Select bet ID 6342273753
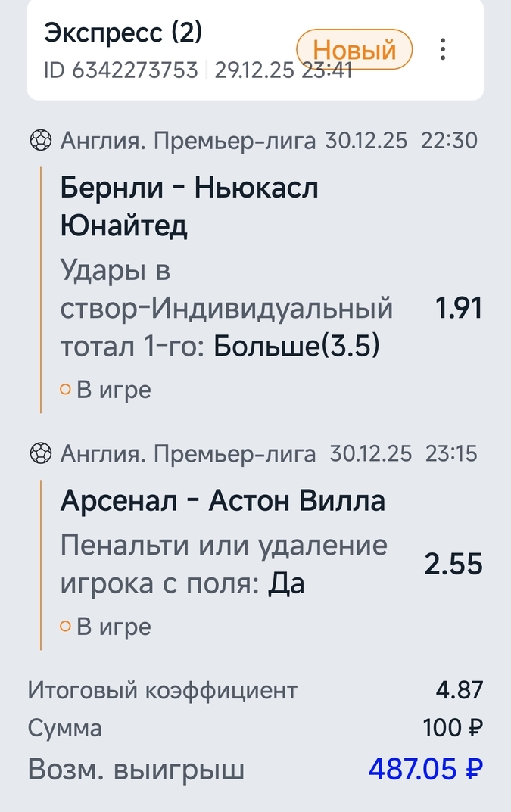 [x=121, y=70]
